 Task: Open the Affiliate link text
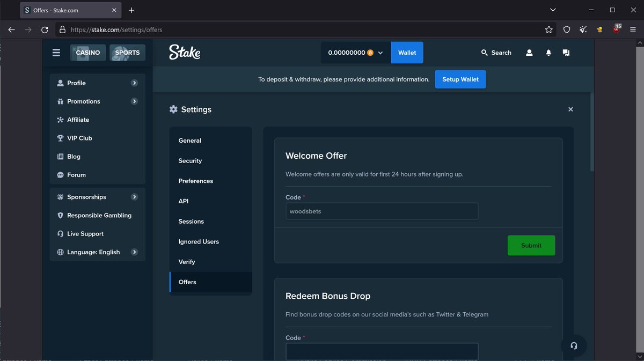[x=78, y=120]
